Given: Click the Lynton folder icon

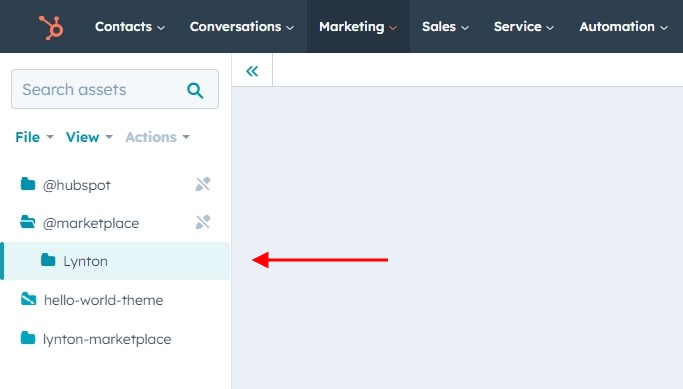Looking at the screenshot, I should coord(48,260).
